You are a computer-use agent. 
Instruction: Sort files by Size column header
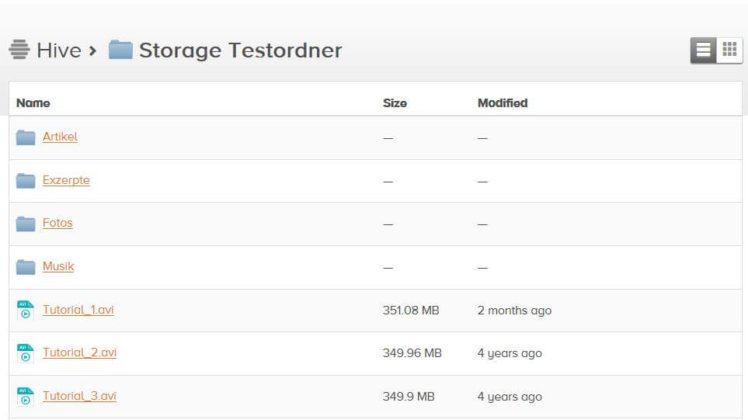395,103
